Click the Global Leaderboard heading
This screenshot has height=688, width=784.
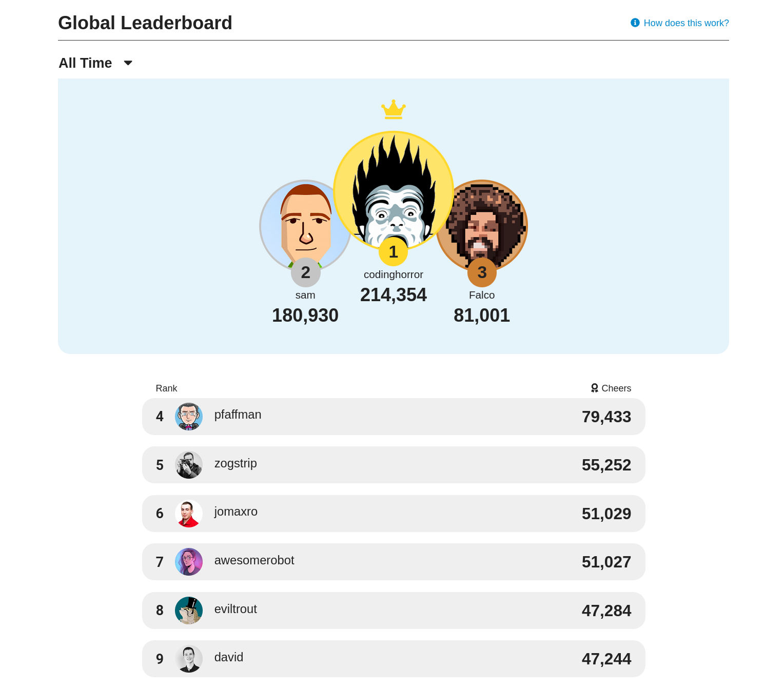145,23
